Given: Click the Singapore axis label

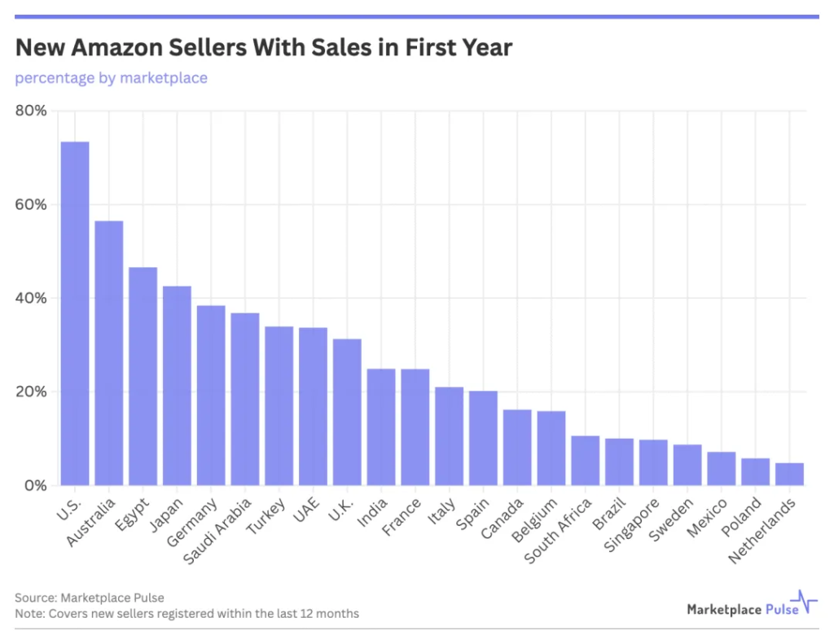Looking at the screenshot, I should click(631, 525).
